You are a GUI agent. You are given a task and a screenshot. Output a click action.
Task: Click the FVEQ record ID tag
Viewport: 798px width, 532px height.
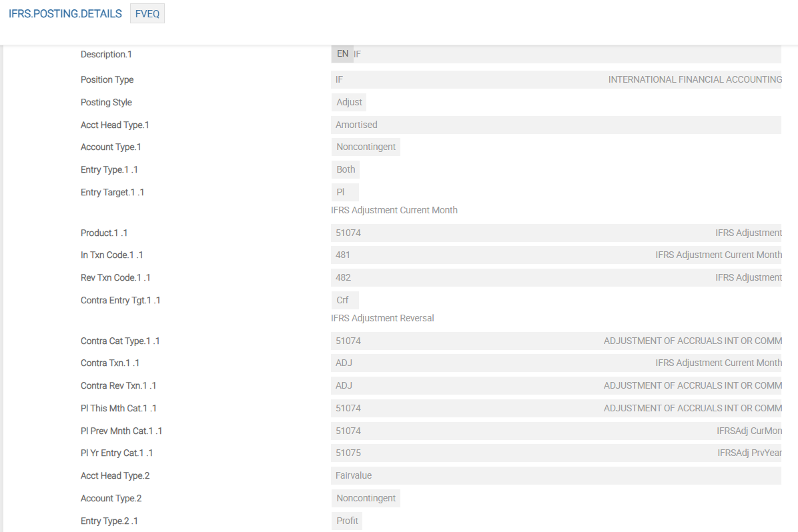[x=147, y=14]
